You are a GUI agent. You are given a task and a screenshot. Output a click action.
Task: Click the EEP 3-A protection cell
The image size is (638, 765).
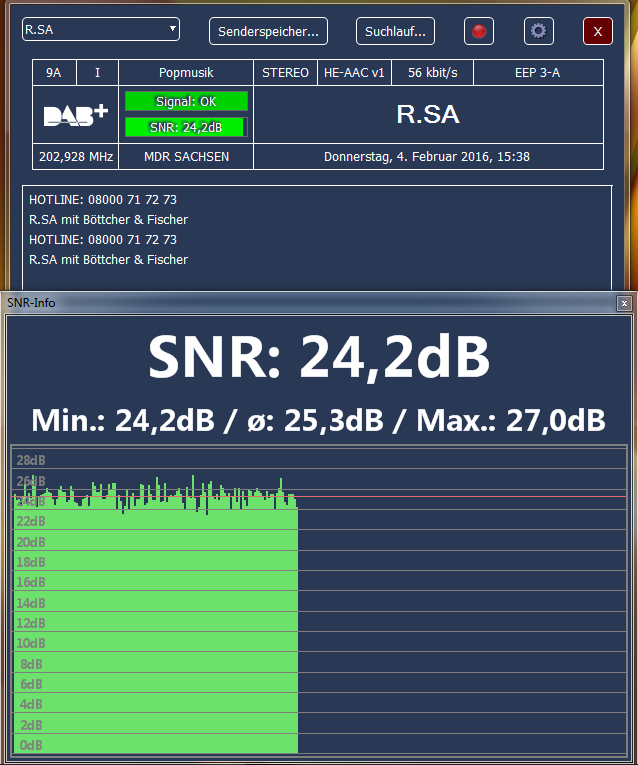538,73
